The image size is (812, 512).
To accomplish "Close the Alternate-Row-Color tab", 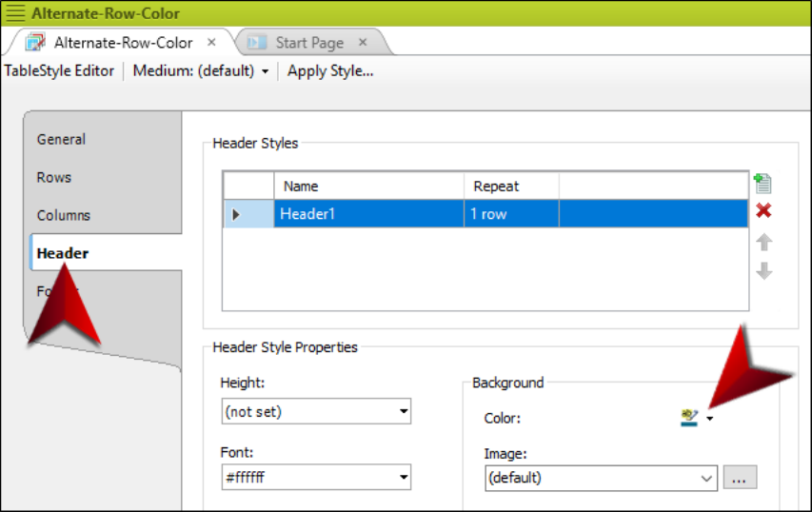I will [x=211, y=43].
